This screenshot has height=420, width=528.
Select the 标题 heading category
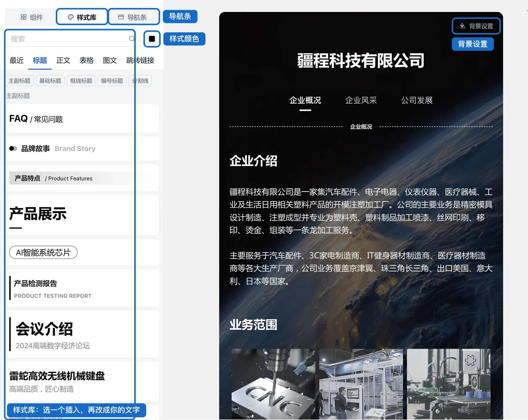(40, 60)
